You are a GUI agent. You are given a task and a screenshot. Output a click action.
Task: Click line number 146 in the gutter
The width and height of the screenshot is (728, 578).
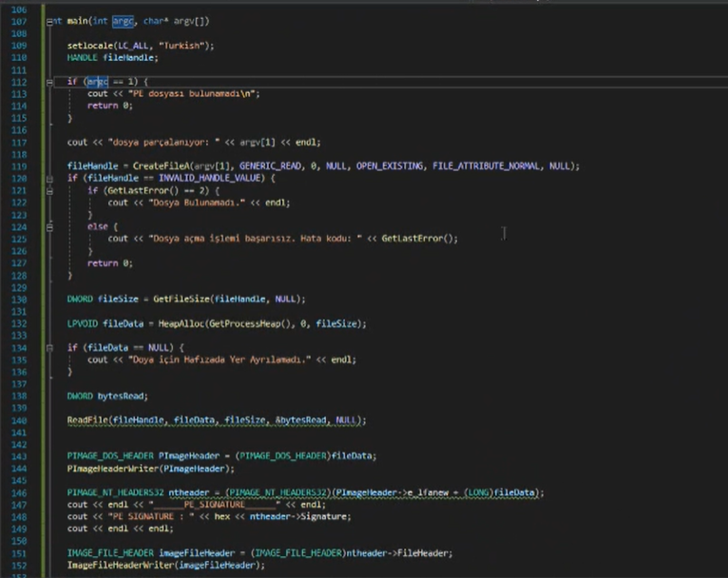[19, 492]
